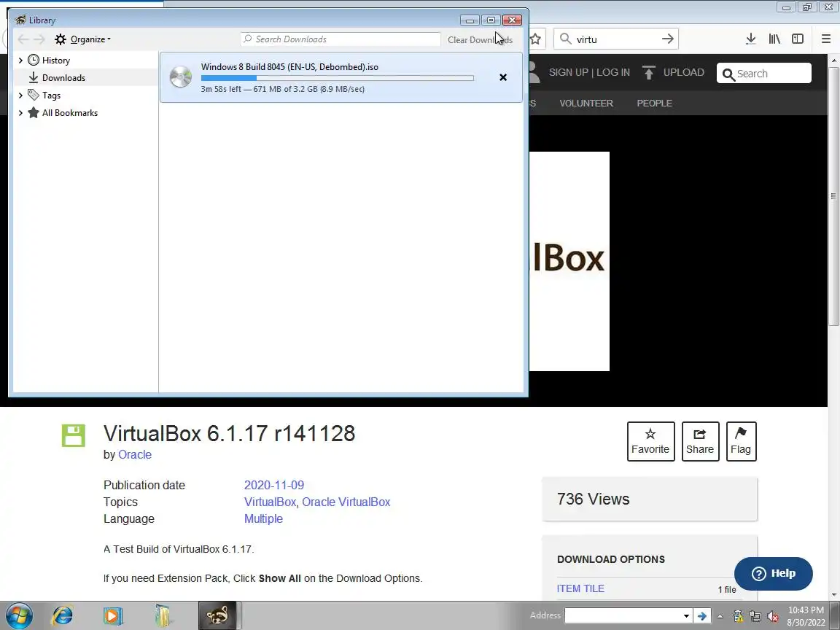The width and height of the screenshot is (840, 630).
Task: Click the Share button
Action: 700,441
